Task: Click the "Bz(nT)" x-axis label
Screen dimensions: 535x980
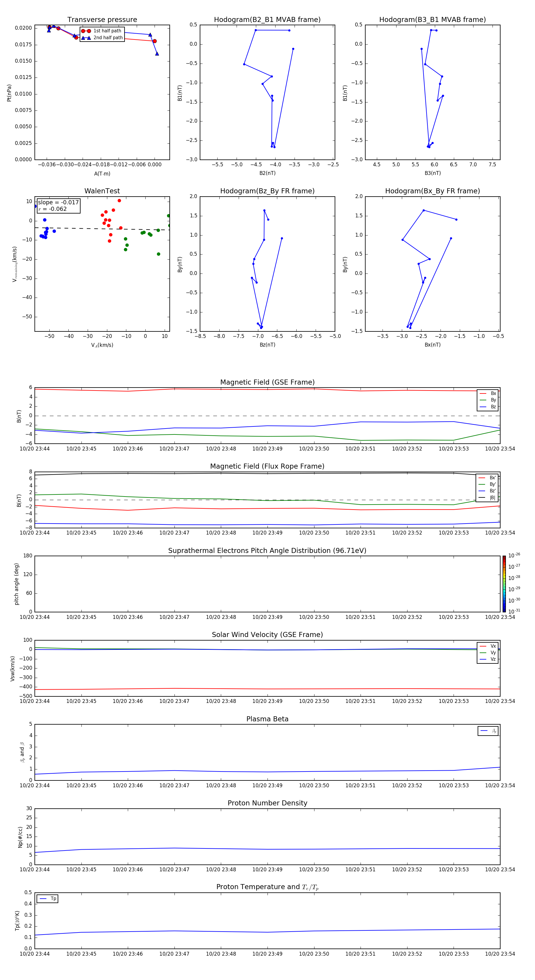Action: (x=267, y=345)
